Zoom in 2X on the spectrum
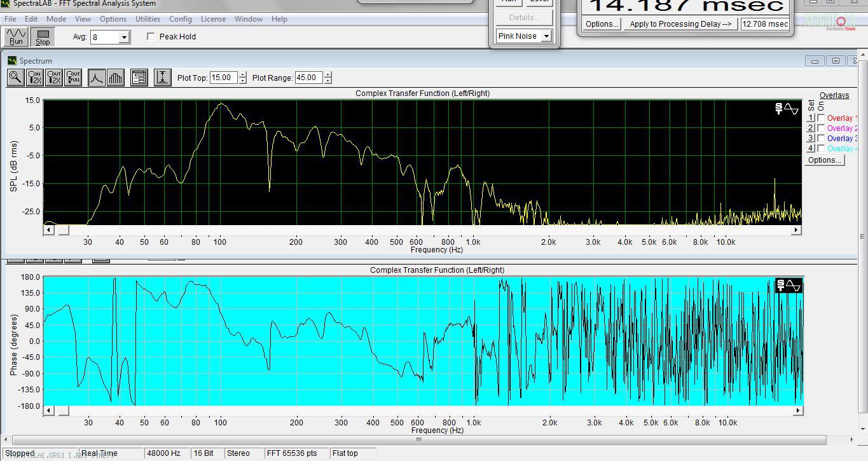 [x=35, y=78]
